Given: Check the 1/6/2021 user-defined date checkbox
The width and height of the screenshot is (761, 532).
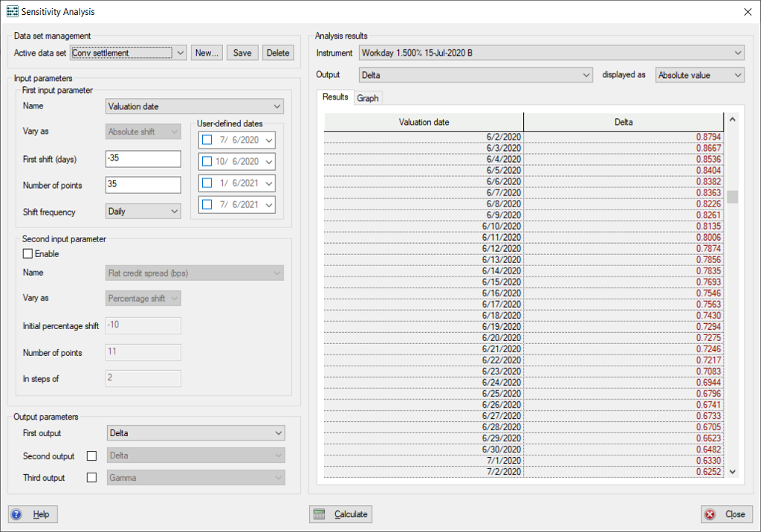Looking at the screenshot, I should [207, 183].
